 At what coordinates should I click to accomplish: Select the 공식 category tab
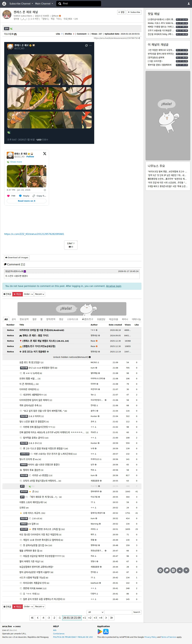click(x=14, y=319)
